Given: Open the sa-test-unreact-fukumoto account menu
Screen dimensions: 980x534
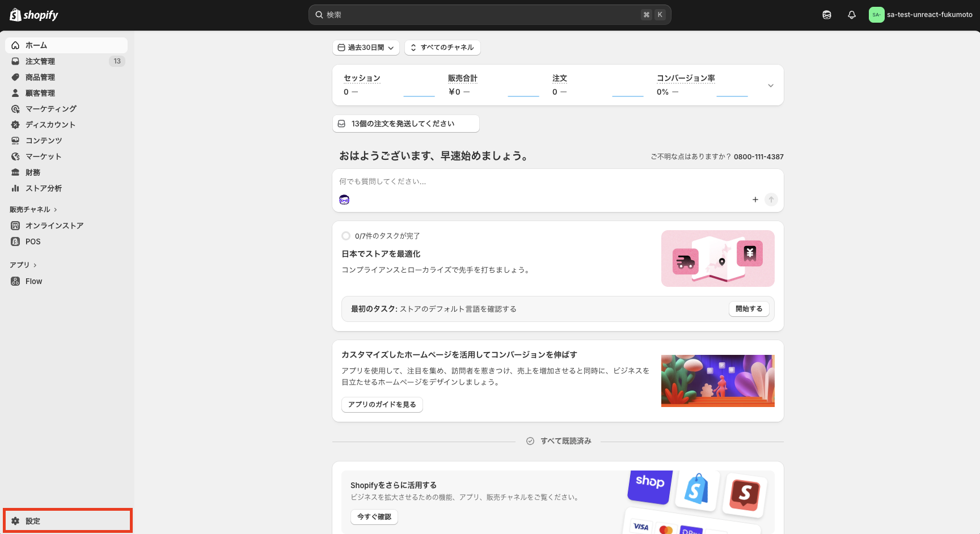Looking at the screenshot, I should point(921,15).
